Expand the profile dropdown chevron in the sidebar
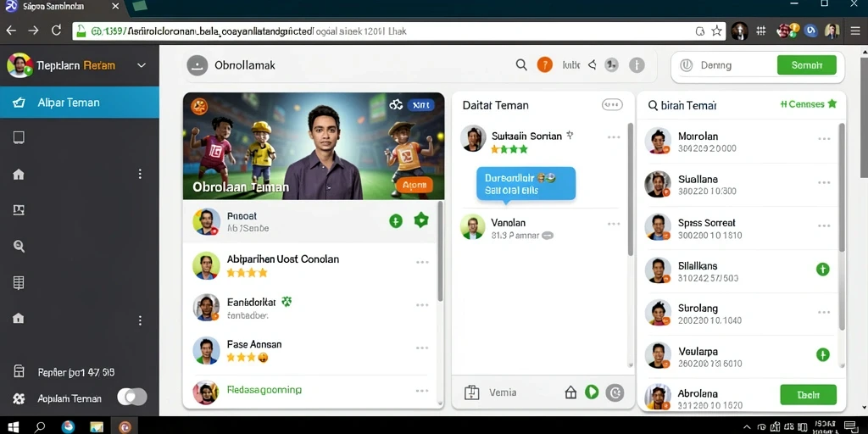Image resolution: width=868 pixels, height=434 pixels. pos(142,65)
